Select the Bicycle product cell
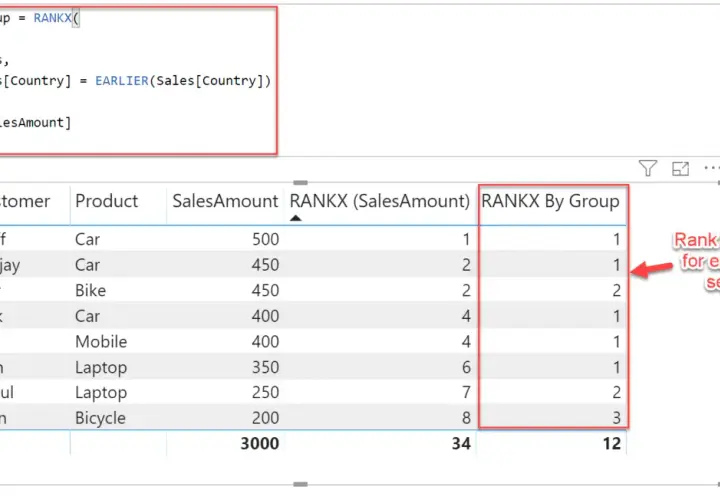The height and width of the screenshot is (500, 720). [100, 418]
